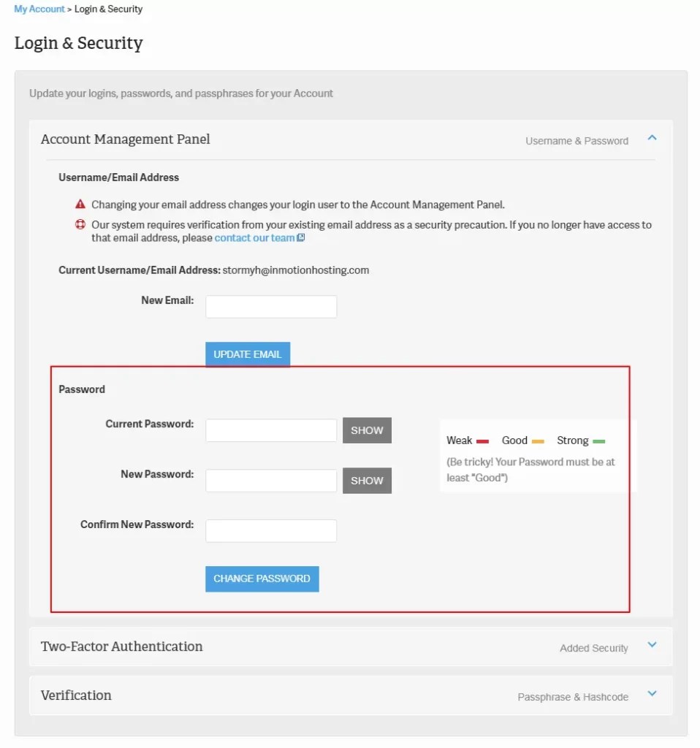Click the external link icon beside contact our team

tap(301, 237)
